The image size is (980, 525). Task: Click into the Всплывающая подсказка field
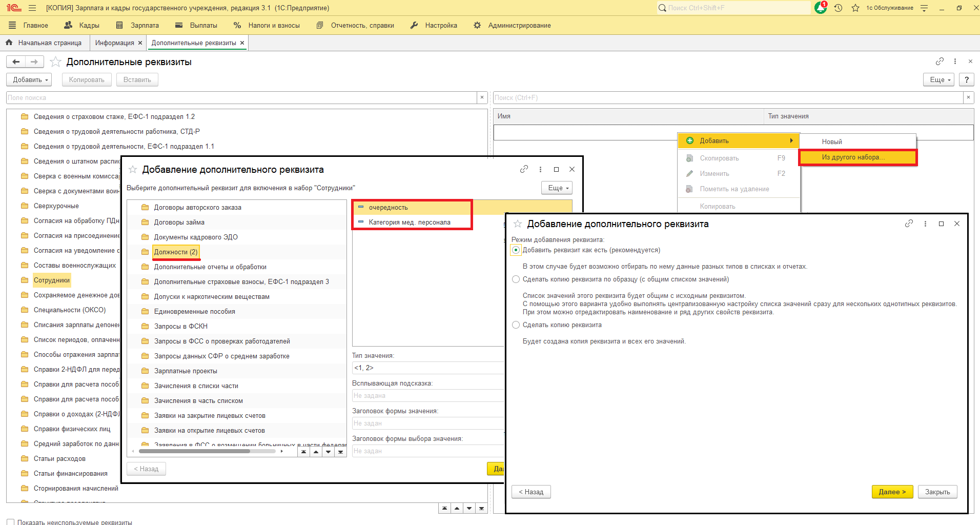pyautogui.click(x=428, y=396)
